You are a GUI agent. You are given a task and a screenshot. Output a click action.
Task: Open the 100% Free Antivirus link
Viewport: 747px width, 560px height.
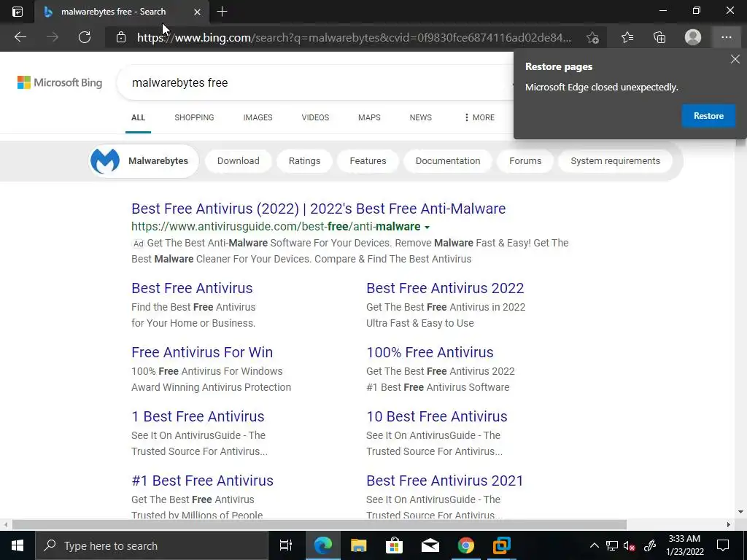pyautogui.click(x=430, y=352)
